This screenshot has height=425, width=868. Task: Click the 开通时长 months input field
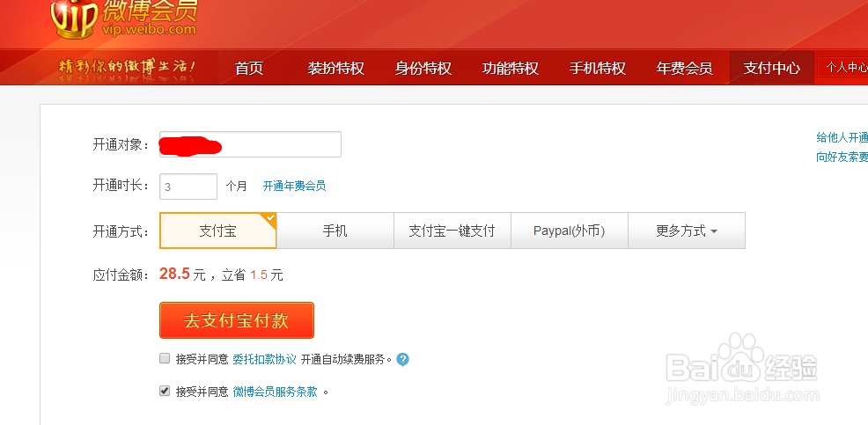pos(188,187)
